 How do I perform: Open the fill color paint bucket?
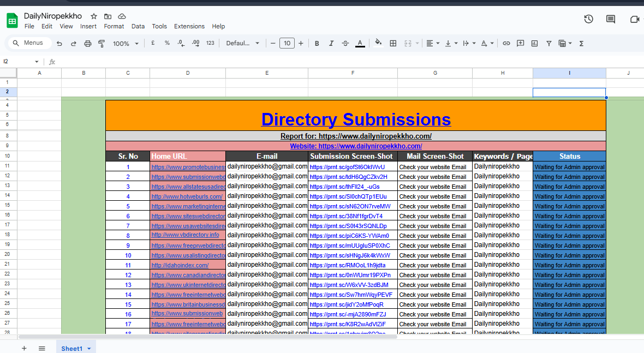[378, 44]
